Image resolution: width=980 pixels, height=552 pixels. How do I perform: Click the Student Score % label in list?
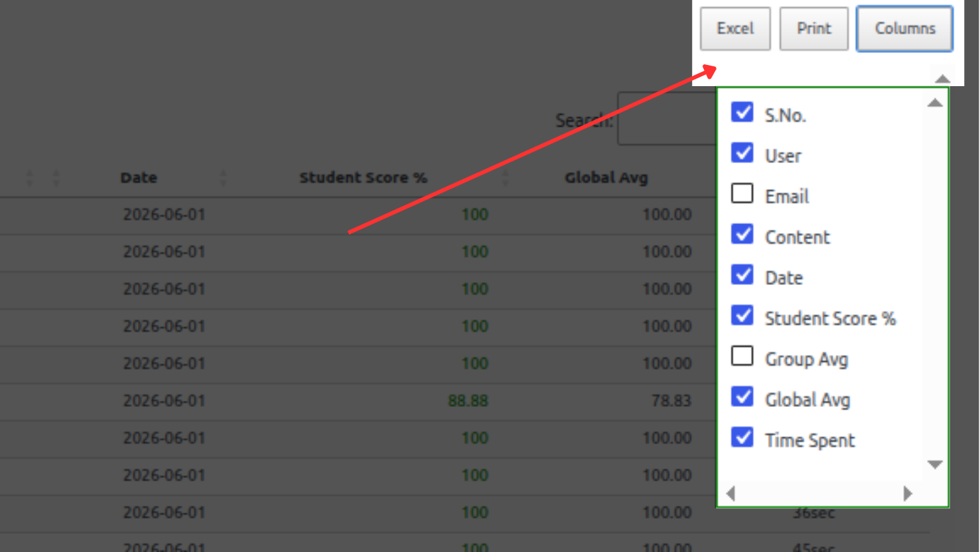coord(830,319)
